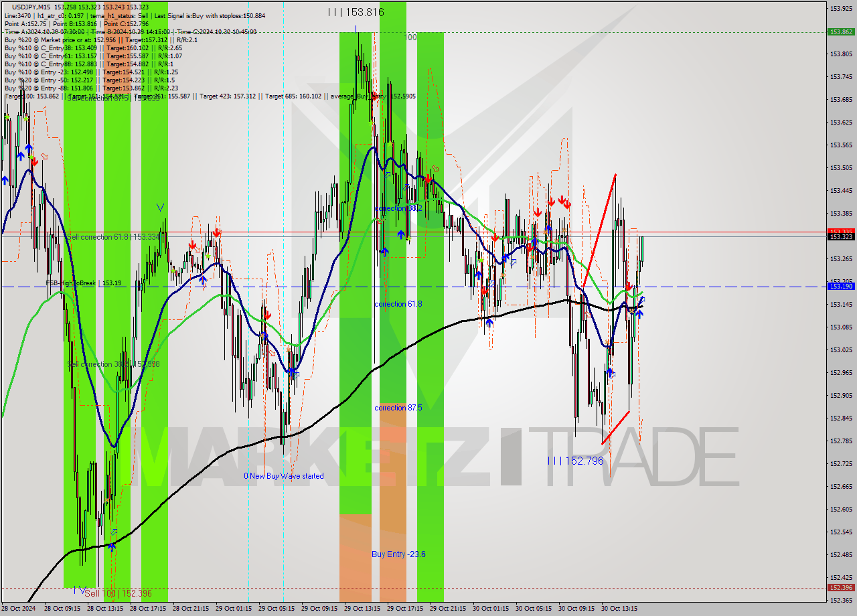This screenshot has width=857, height=616.
Task: Click the '28 Oct 2024' date on time axis
Action: coord(19,609)
